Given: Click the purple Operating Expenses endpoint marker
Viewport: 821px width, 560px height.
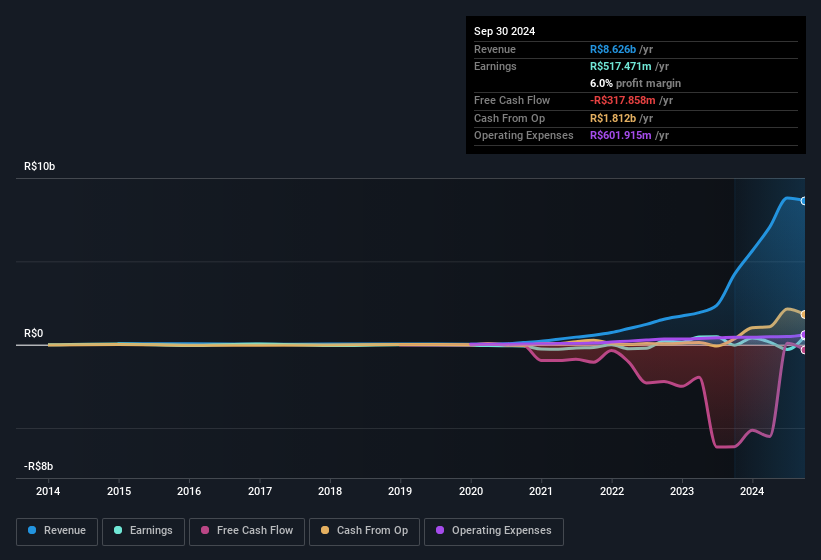Looking at the screenshot, I should pos(803,335).
